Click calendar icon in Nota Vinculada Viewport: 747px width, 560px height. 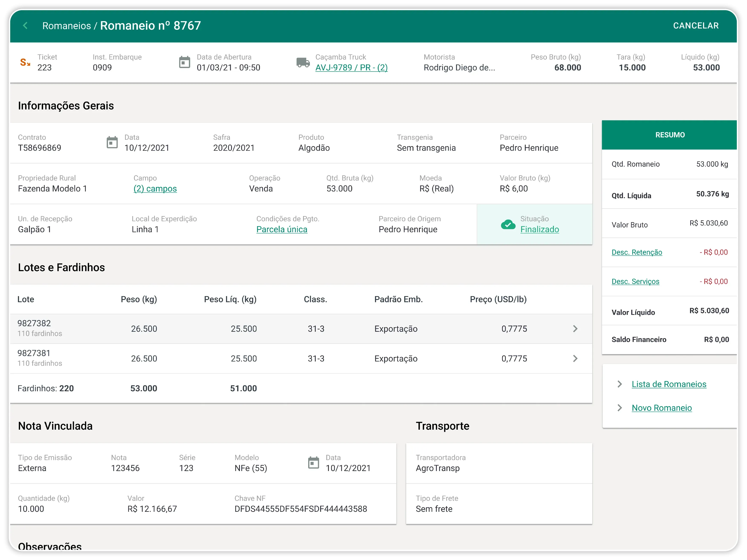(313, 463)
